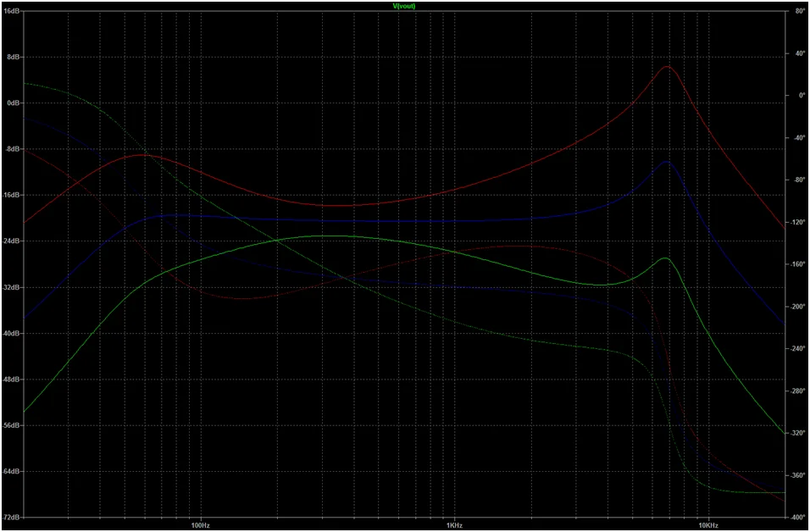Viewport: 810px width, 532px height.
Task: Click the 16dB label on magnitude axis
Action: point(14,11)
